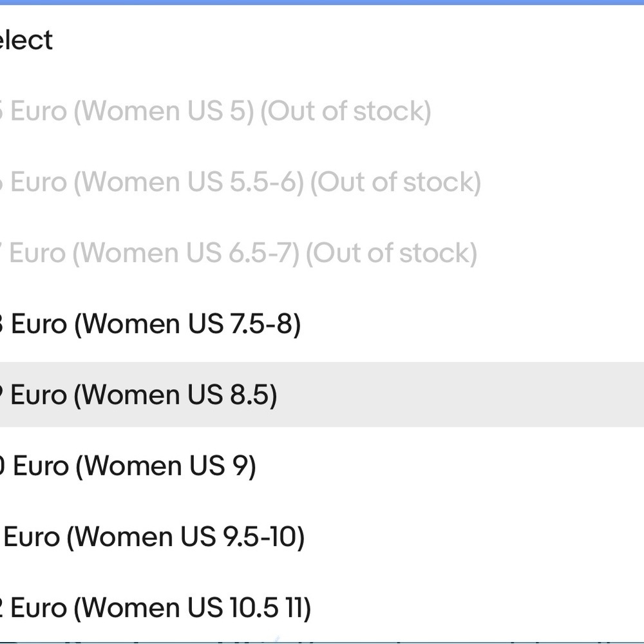Select the highlighted Women US 8.5 option
Screen dimensions: 644x644
coord(322,395)
